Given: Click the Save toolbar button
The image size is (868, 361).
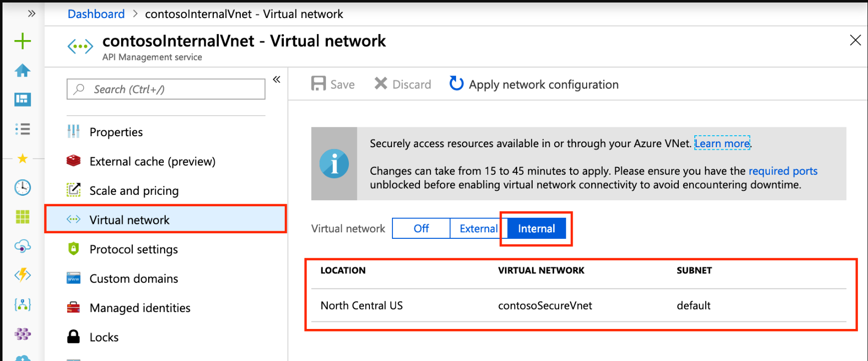Looking at the screenshot, I should click(333, 84).
